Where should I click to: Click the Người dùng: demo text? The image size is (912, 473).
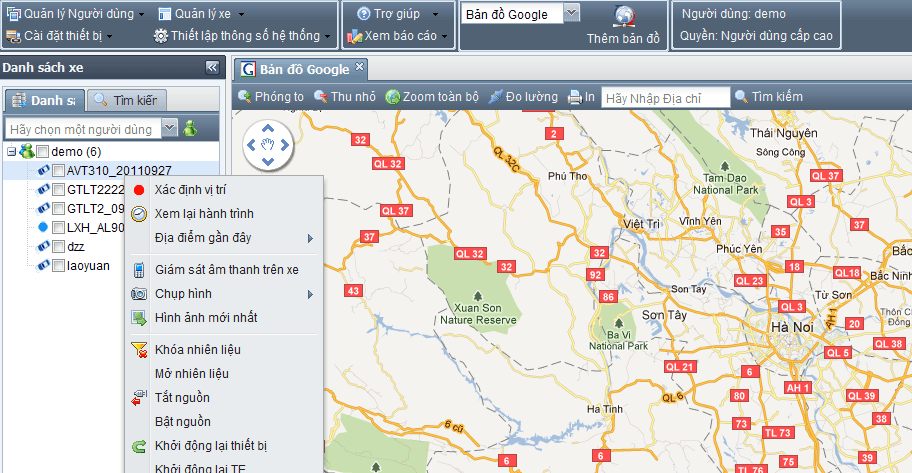tap(733, 13)
